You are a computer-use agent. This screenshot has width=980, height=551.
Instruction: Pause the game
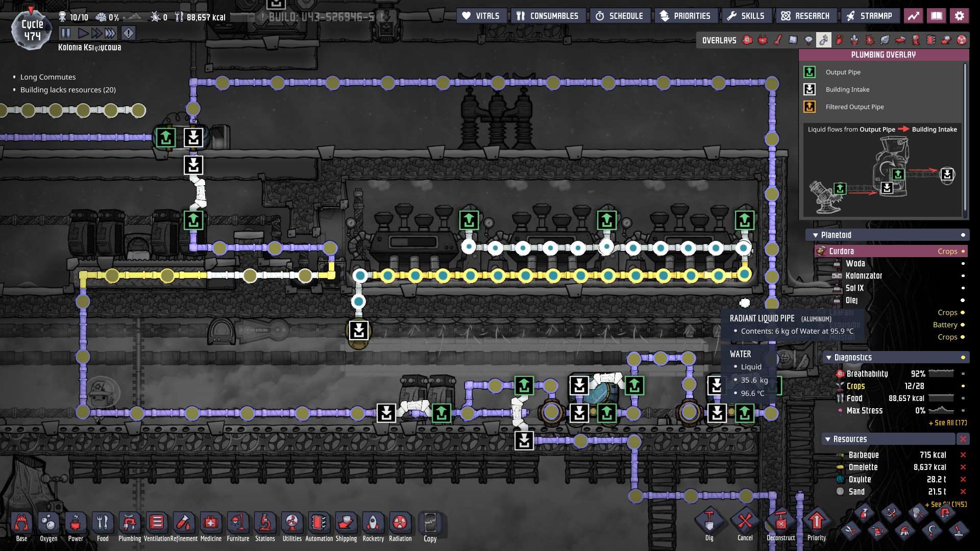click(66, 34)
